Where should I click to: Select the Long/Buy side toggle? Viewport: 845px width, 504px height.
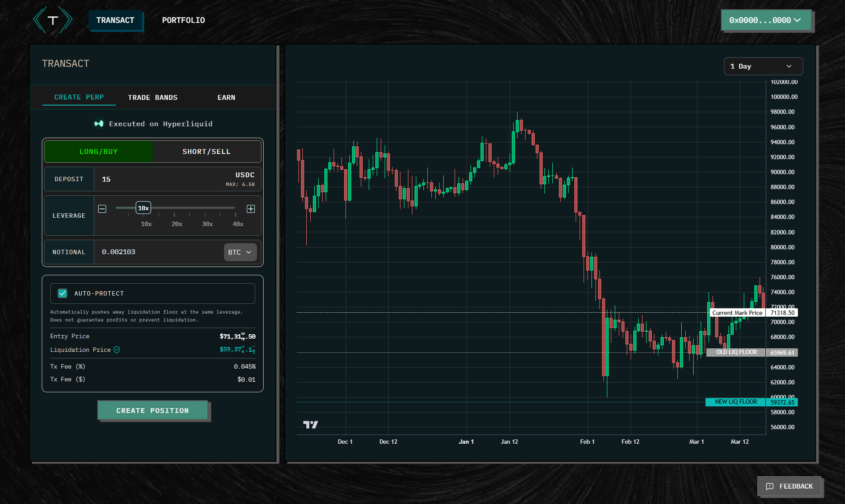(99, 152)
